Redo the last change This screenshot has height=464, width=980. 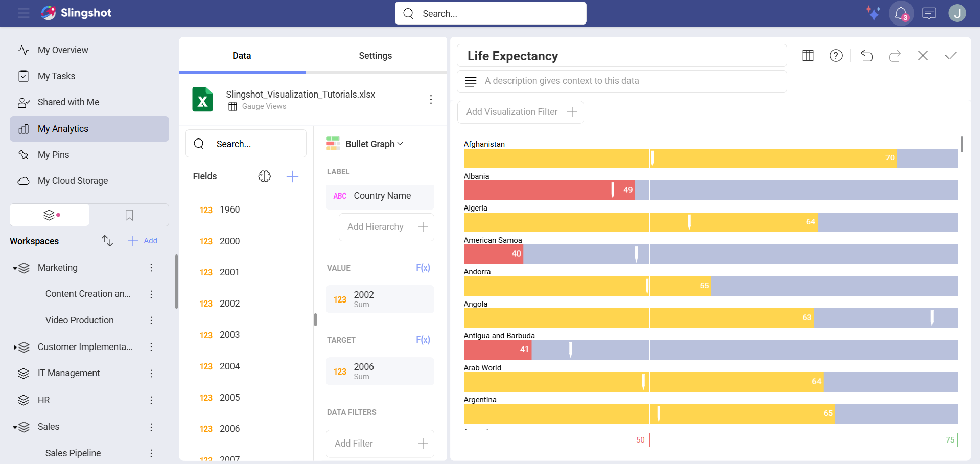click(x=895, y=55)
